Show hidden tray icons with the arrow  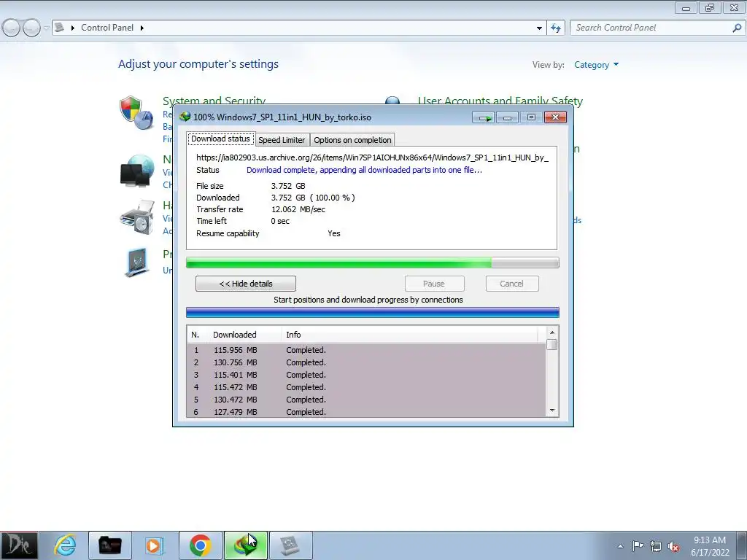(x=620, y=547)
